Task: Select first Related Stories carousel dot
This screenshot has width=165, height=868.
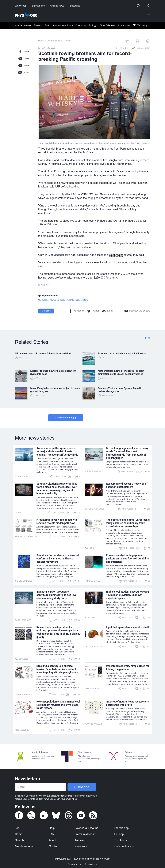Action: coord(145,338)
